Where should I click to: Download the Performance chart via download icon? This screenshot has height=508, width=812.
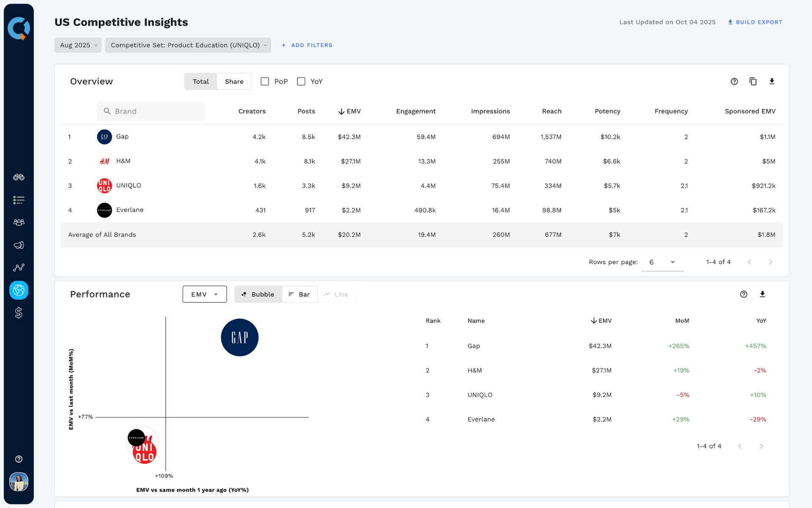point(763,294)
